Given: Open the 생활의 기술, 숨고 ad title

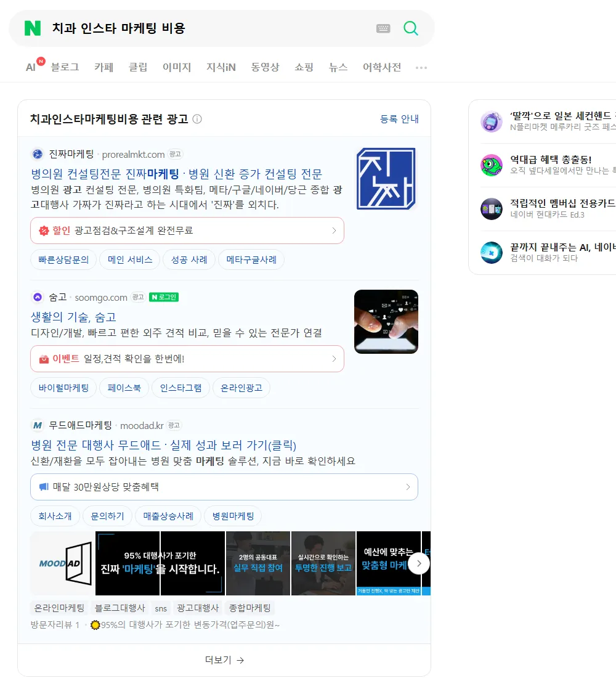Looking at the screenshot, I should (73, 317).
